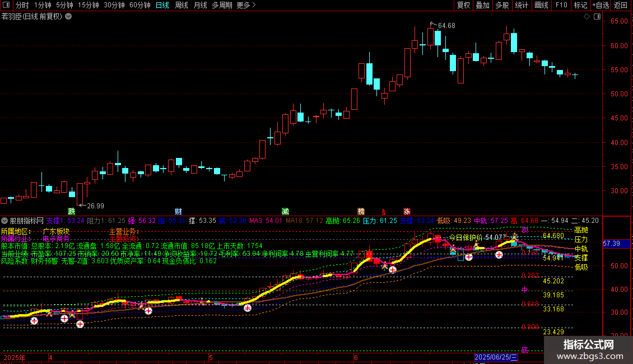Open the 画线 drawing tools
This screenshot has height=364, width=633.
click(541, 5)
